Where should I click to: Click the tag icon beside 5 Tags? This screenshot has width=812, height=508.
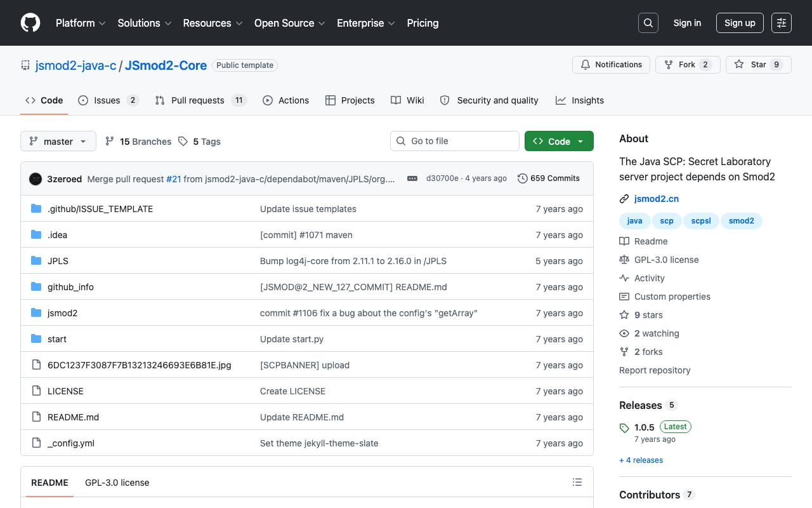pos(183,142)
